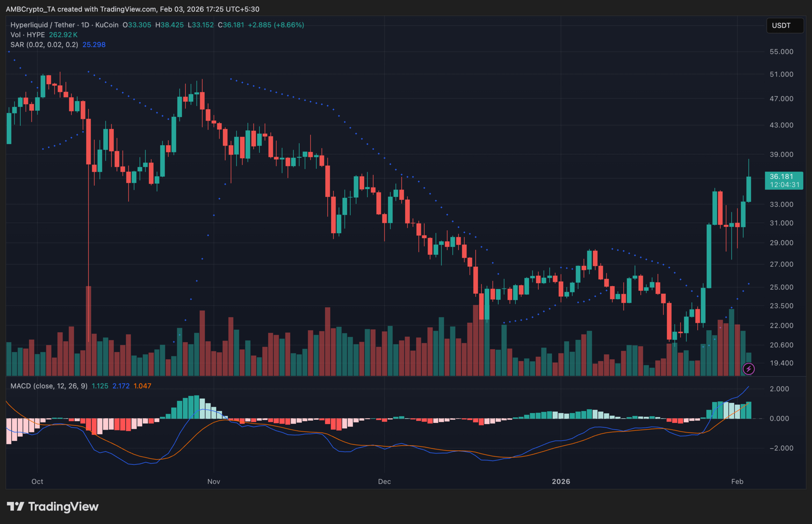Click the orange signal value 1.047
The height and width of the screenshot is (524, 812).
[x=143, y=386]
